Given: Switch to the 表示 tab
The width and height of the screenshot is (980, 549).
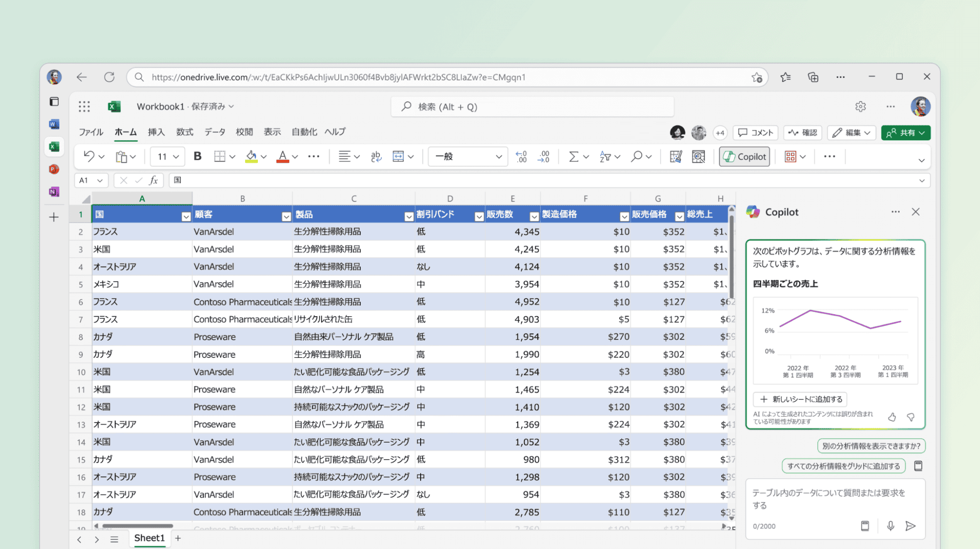Looking at the screenshot, I should (272, 132).
